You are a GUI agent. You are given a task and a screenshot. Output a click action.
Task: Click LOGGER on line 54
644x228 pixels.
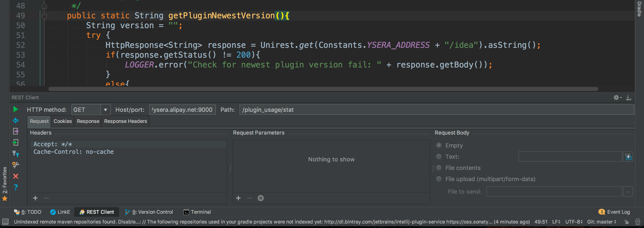click(139, 65)
